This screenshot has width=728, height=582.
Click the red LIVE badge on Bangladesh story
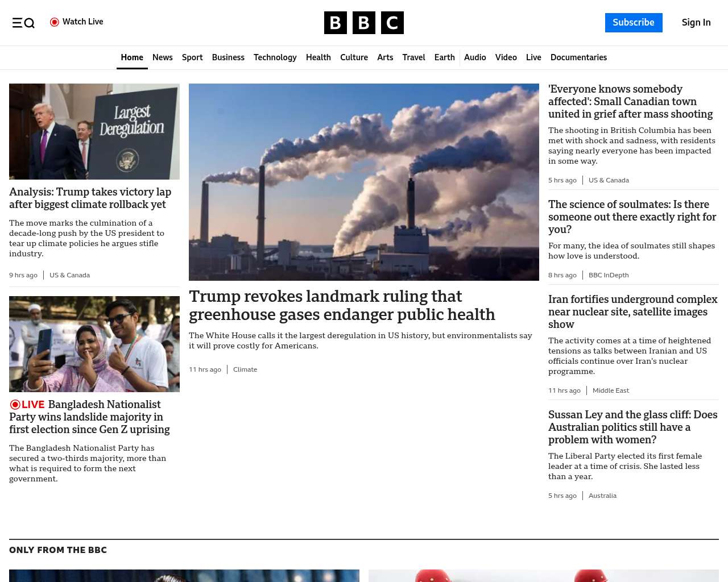(27, 405)
